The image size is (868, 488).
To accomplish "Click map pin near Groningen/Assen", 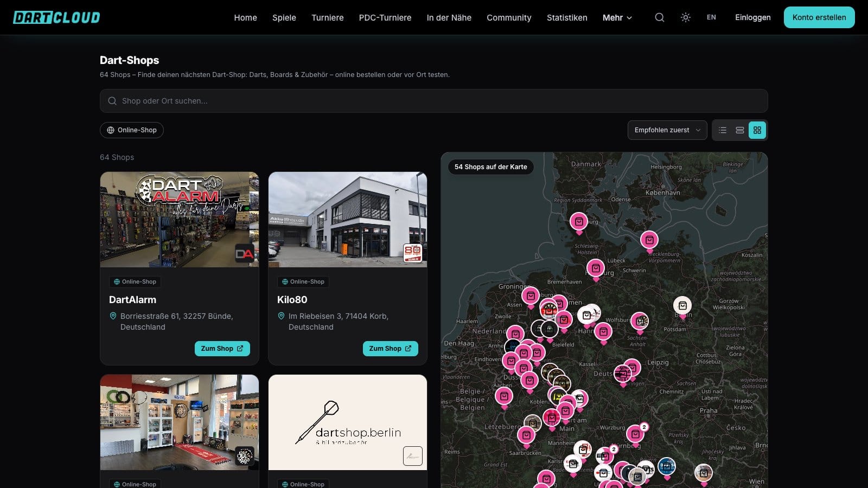I will [x=531, y=296].
